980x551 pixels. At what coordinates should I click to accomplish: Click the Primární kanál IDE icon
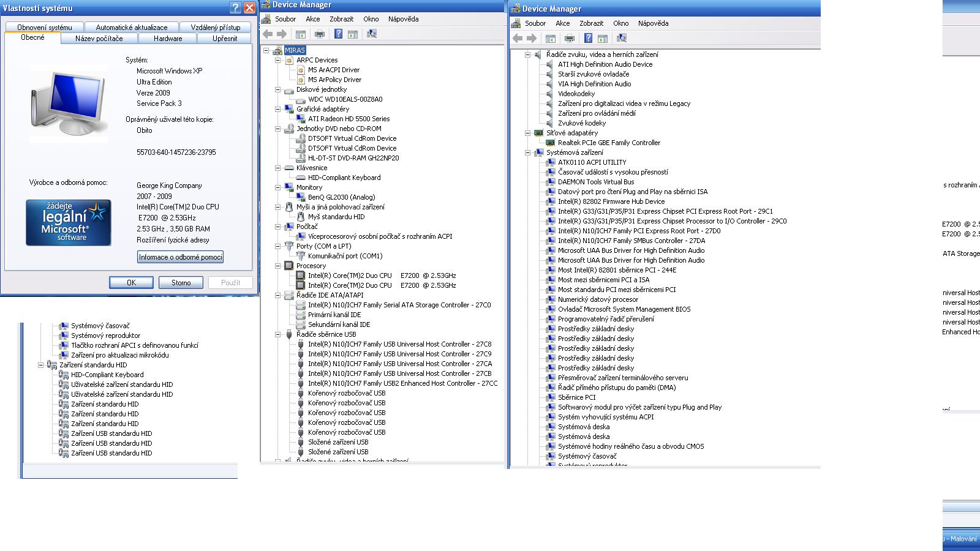point(301,315)
